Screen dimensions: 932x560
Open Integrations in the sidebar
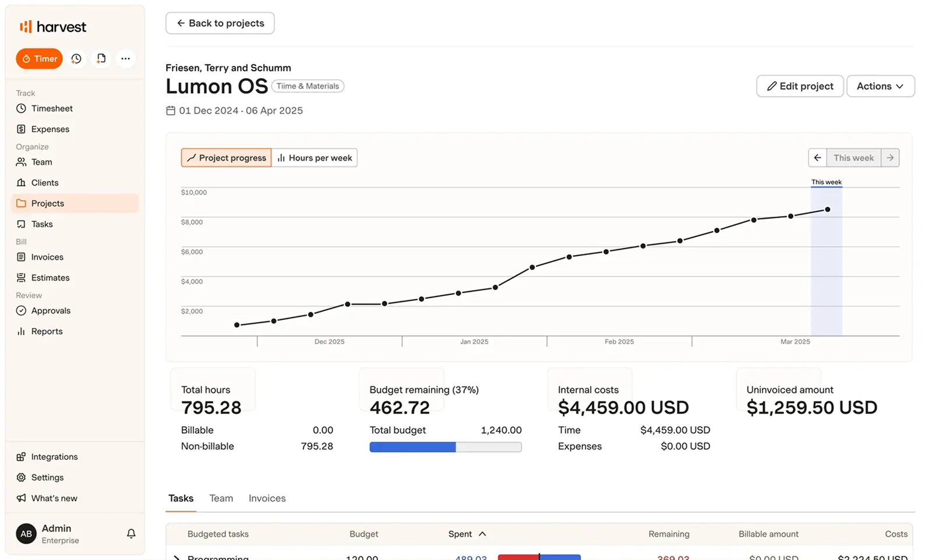75,457
